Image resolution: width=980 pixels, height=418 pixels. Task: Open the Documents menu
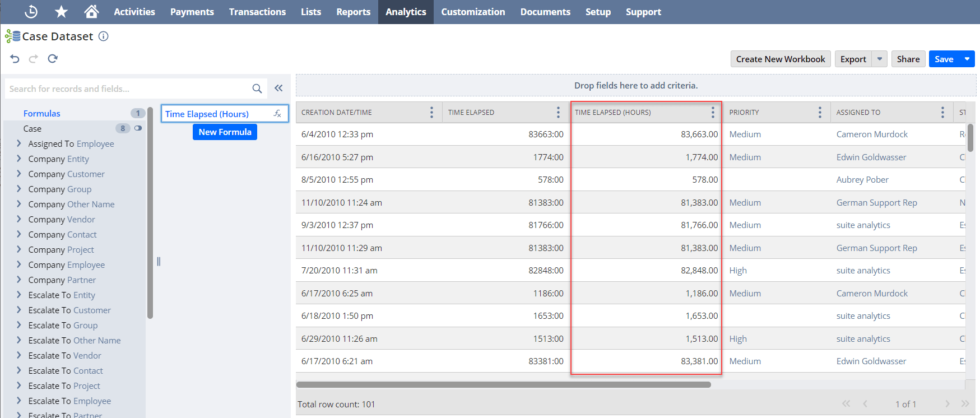pyautogui.click(x=545, y=12)
